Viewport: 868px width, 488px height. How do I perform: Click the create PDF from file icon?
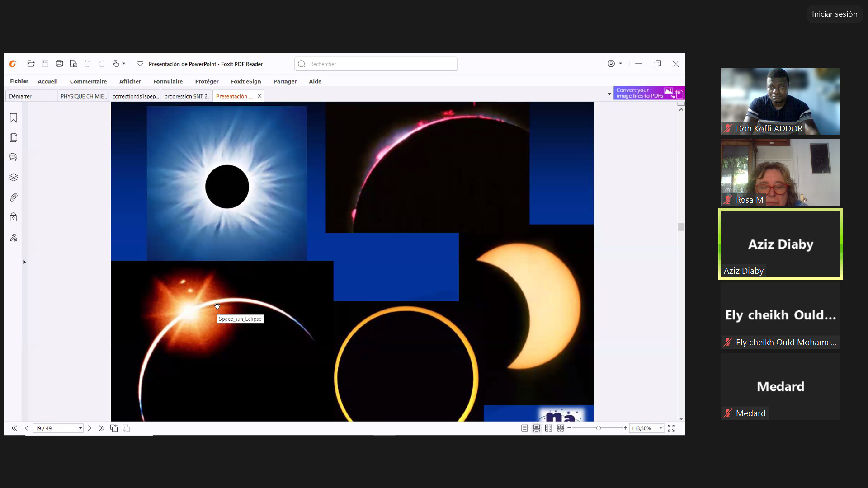pyautogui.click(x=74, y=64)
